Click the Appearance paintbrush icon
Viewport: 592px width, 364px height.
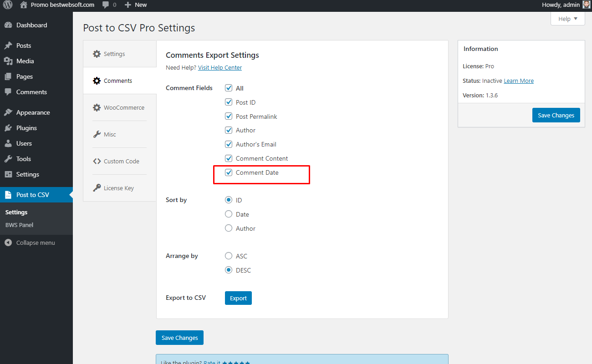coord(8,112)
